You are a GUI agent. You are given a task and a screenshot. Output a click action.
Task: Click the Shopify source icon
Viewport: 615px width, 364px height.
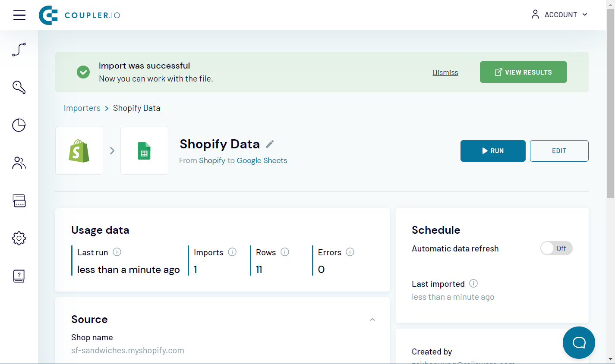(79, 151)
